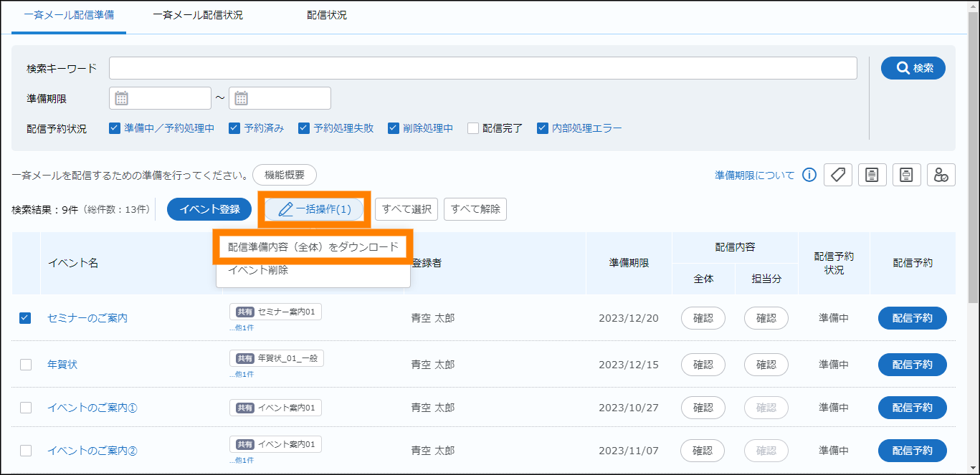Viewport: 980px width, 475px height.
Task: Click the info icon beside 準備期限について
Action: (x=809, y=175)
